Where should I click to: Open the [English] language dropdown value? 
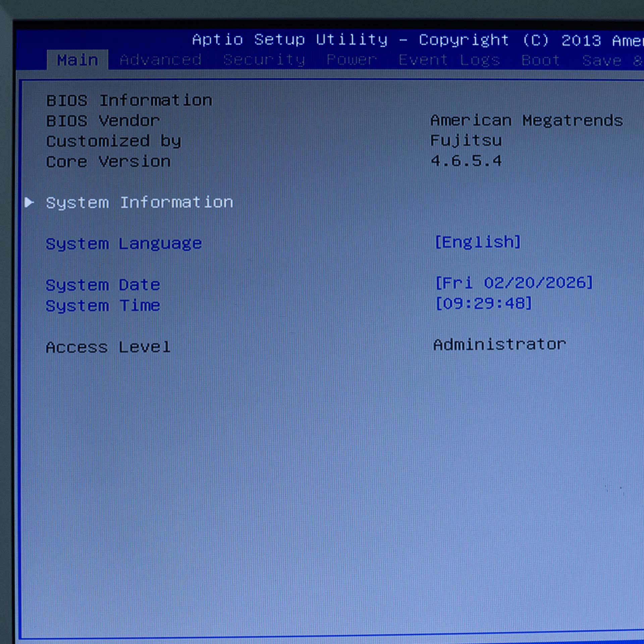(x=477, y=242)
